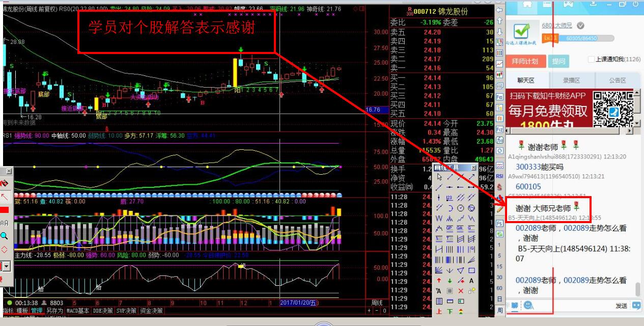644x326 pixels.
Task: Select the arc drawing tool
Action: click(x=450, y=208)
